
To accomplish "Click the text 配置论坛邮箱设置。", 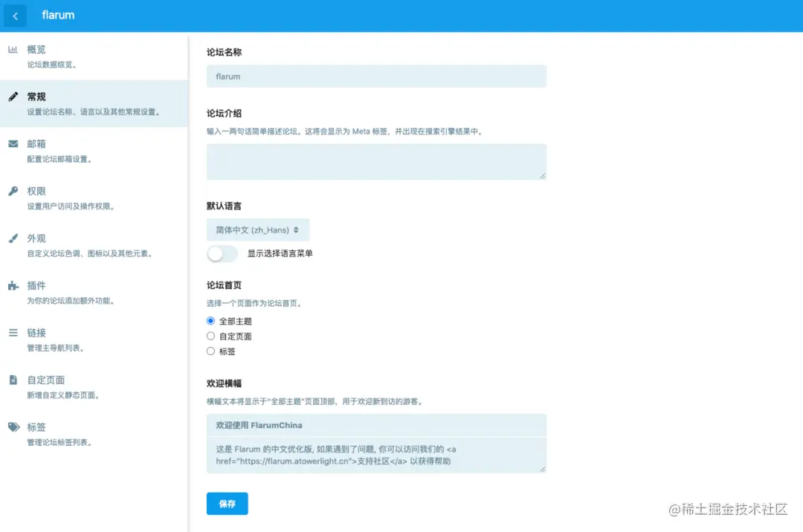I will 61,159.
